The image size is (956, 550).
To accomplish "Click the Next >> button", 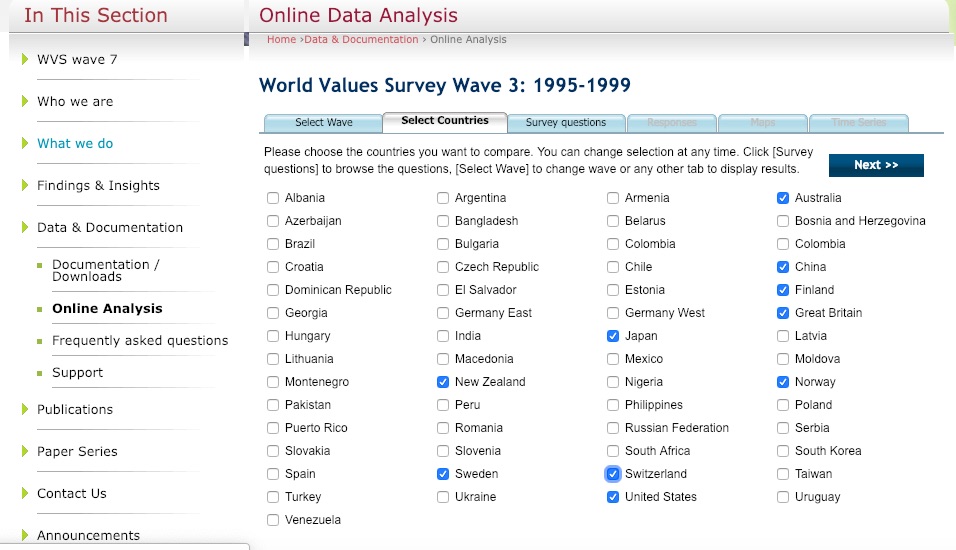I will click(x=876, y=165).
